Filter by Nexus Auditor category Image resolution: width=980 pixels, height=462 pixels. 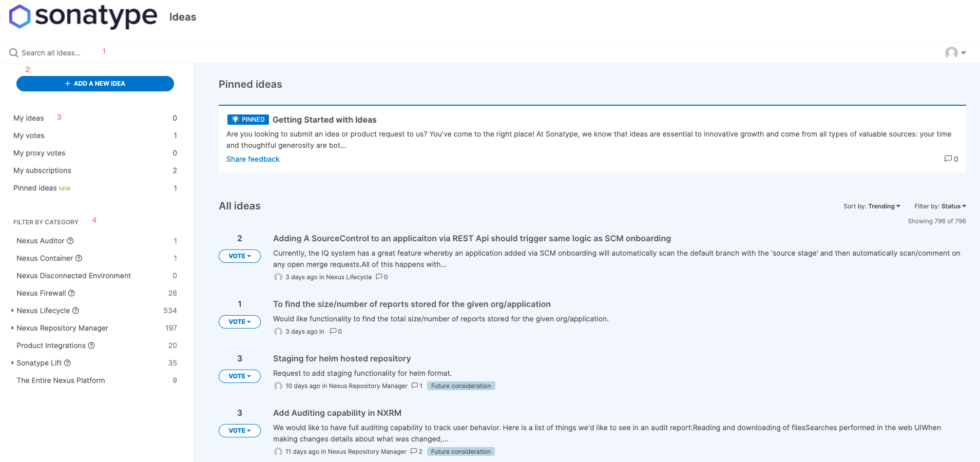click(x=41, y=241)
